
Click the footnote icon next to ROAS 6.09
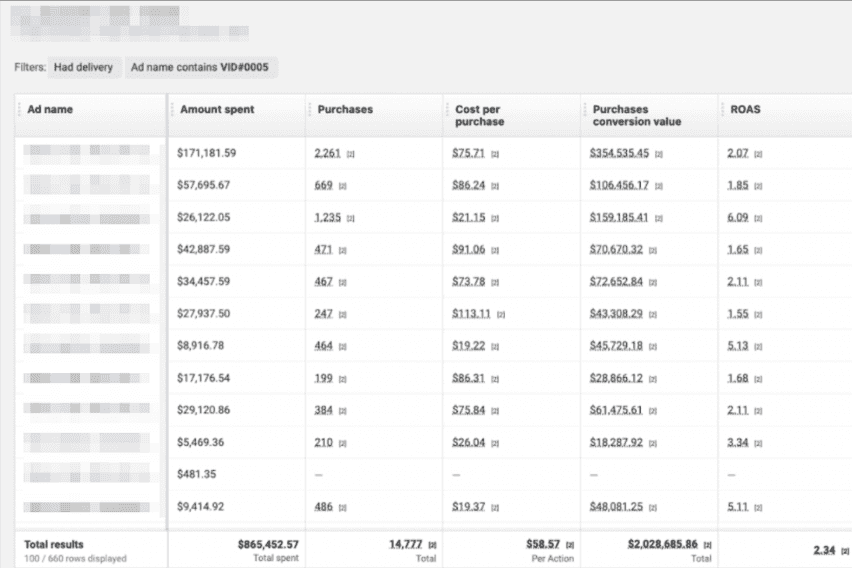pyautogui.click(x=758, y=218)
